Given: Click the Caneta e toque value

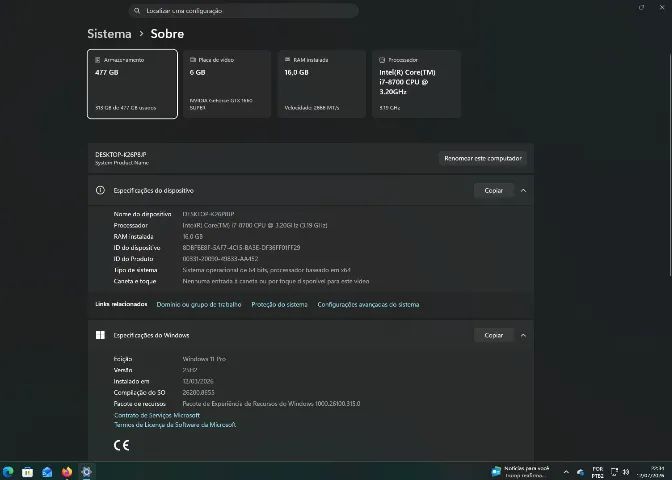Looking at the screenshot, I should (276, 281).
